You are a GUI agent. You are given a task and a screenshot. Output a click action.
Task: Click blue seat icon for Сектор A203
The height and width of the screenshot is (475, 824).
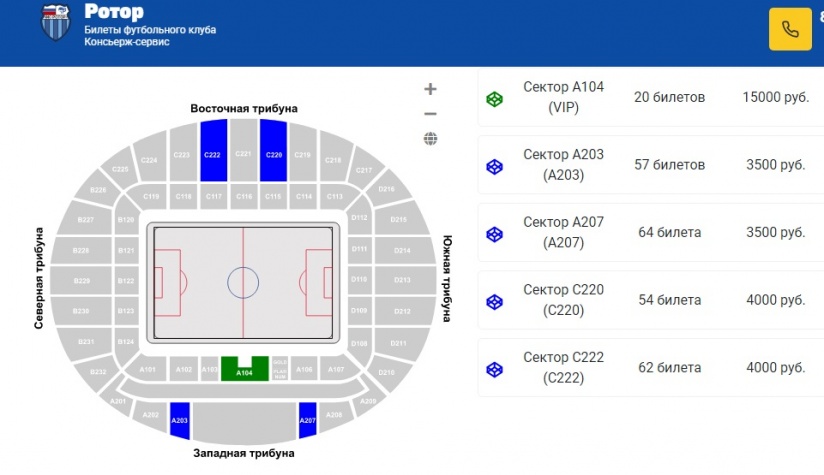[x=495, y=167]
